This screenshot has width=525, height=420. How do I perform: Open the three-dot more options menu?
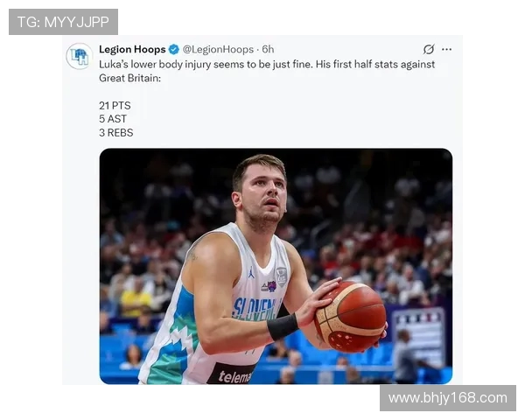click(x=446, y=49)
